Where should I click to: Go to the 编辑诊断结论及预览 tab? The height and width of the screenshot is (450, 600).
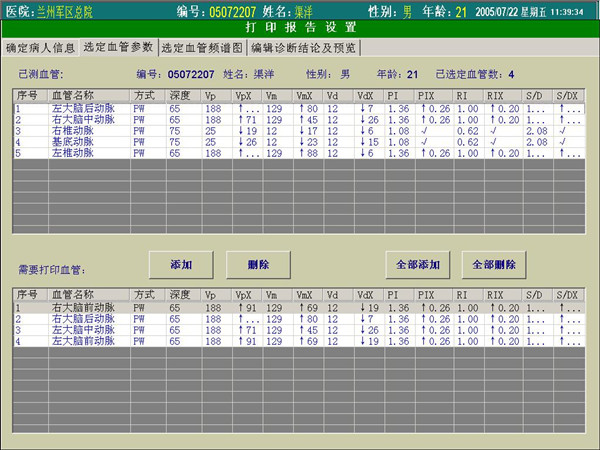click(x=304, y=47)
